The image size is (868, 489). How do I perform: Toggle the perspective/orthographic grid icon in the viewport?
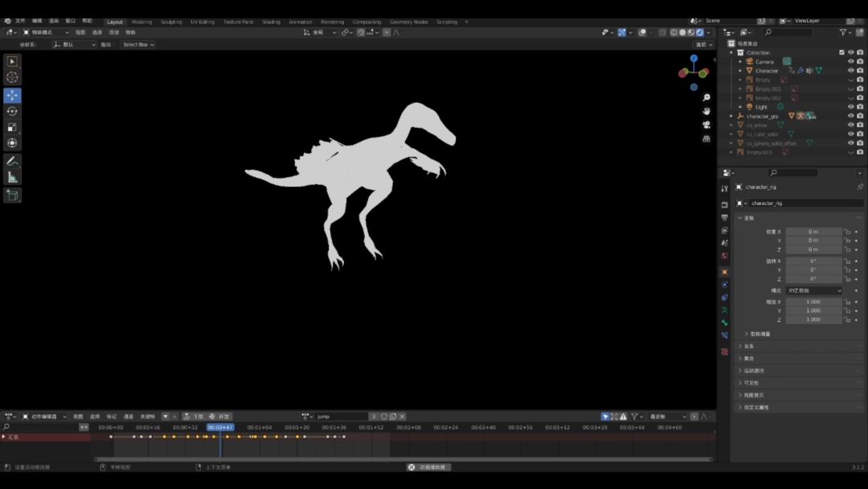point(706,138)
